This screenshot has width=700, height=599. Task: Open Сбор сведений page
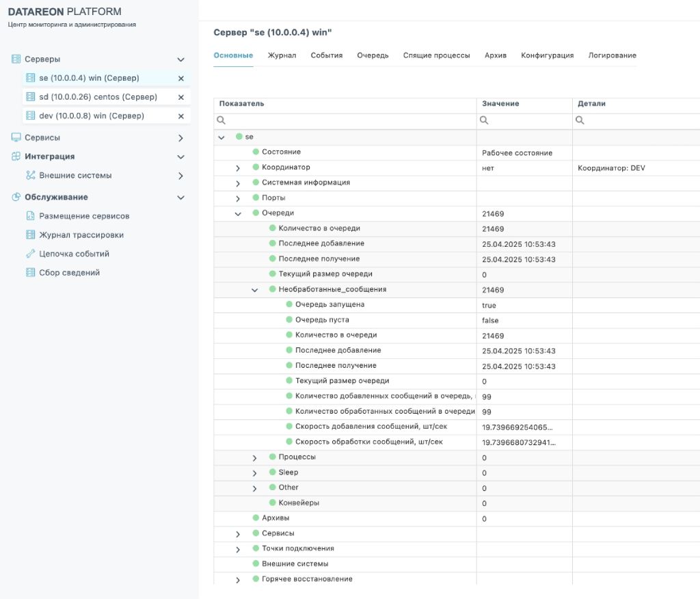point(69,272)
